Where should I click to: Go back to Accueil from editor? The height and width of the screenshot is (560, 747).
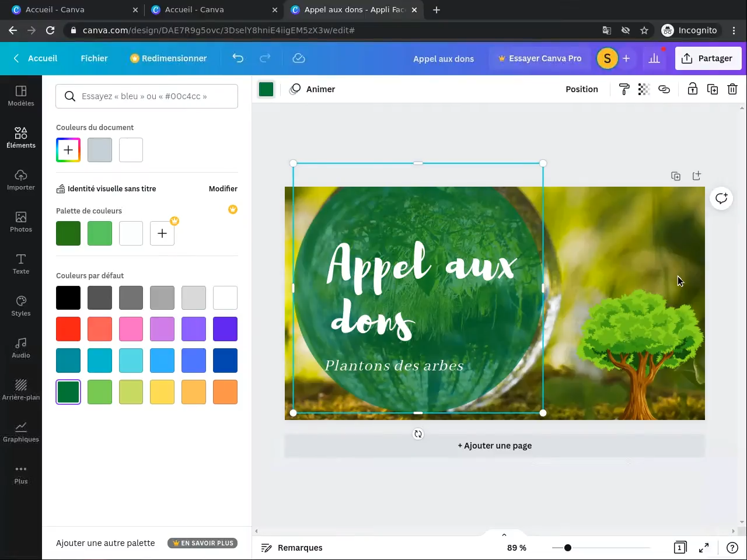click(x=35, y=58)
